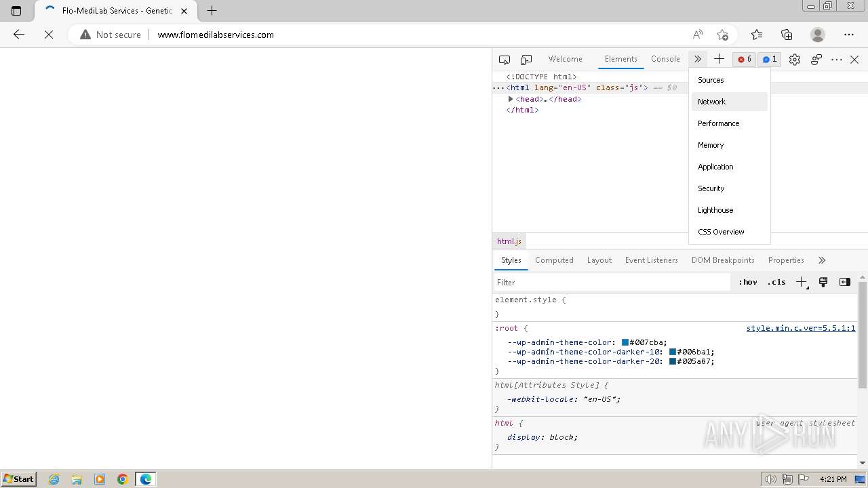Open color picker for #007cba swatch
The image size is (868, 488).
pos(625,342)
